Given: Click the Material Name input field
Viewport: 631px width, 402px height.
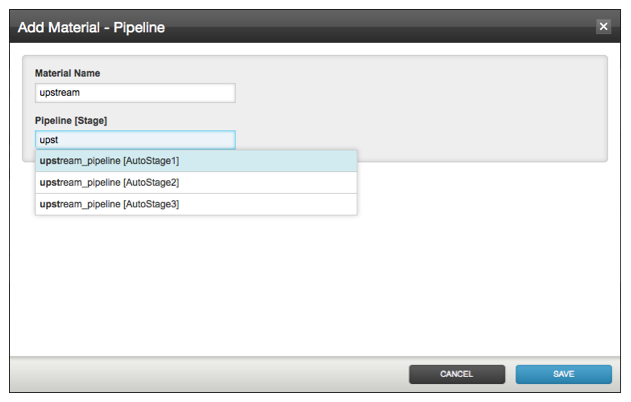Looking at the screenshot, I should (135, 93).
